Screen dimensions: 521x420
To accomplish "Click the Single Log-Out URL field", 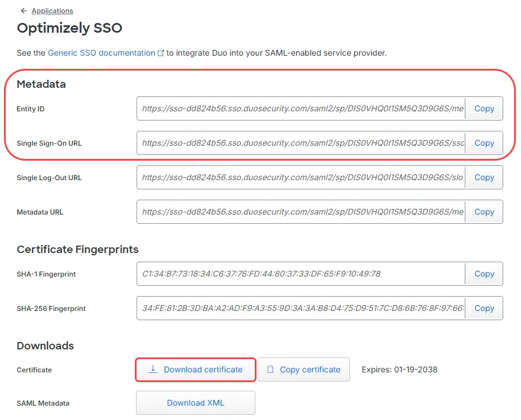I will click(x=301, y=177).
